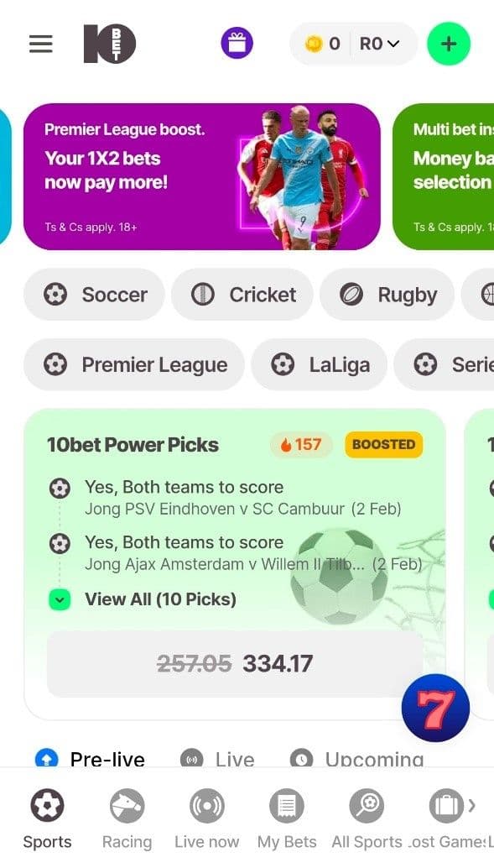The width and height of the screenshot is (494, 868).
Task: Open the hamburger menu
Action: 41,44
